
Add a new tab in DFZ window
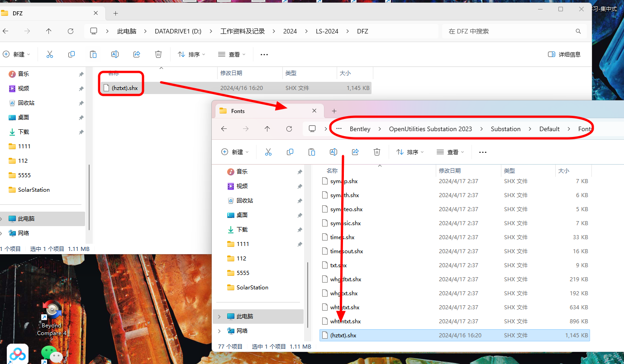coord(116,14)
